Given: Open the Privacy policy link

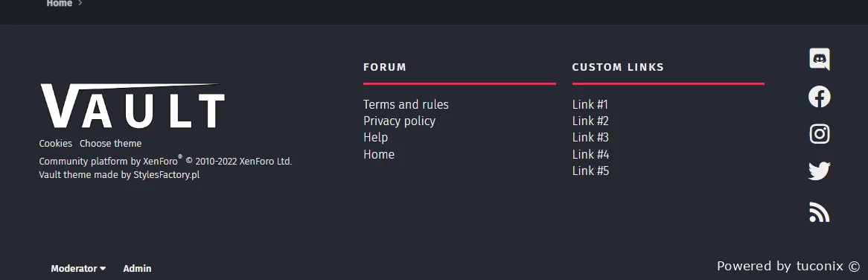Looking at the screenshot, I should (x=399, y=121).
